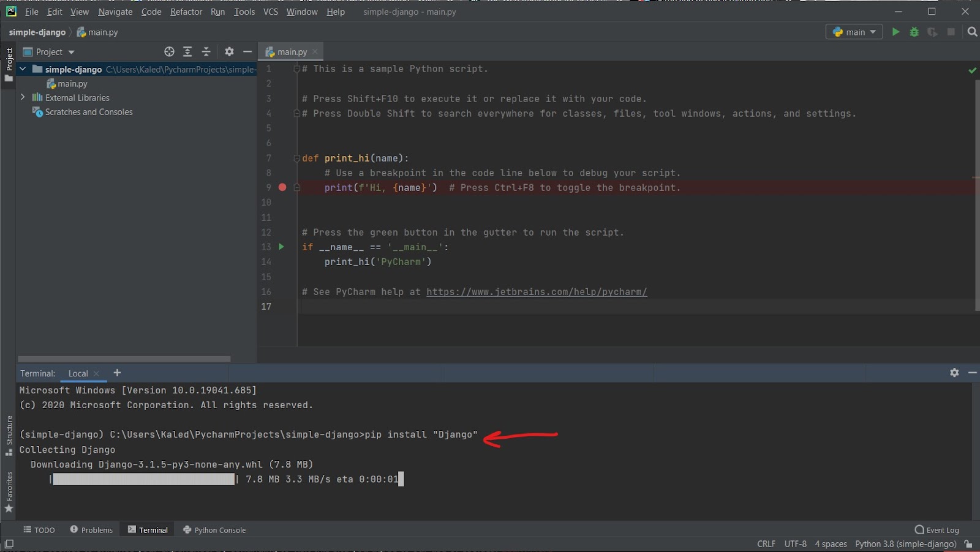This screenshot has width=980, height=552.
Task: Start debugging with the bug icon
Action: [914, 32]
